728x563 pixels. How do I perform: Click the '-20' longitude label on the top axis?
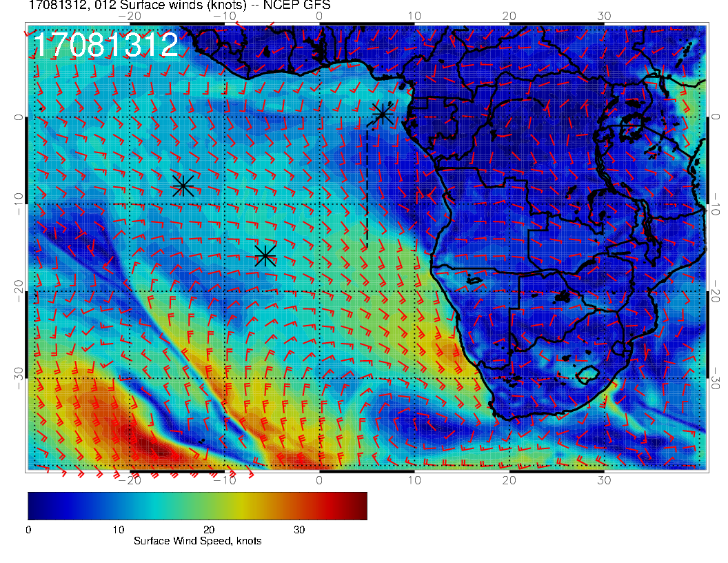click(130, 16)
